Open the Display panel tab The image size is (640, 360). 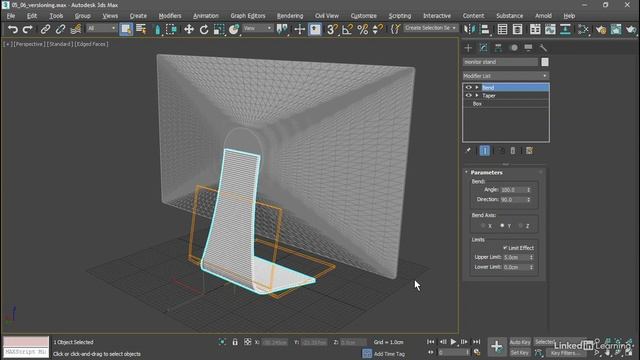coord(528,48)
